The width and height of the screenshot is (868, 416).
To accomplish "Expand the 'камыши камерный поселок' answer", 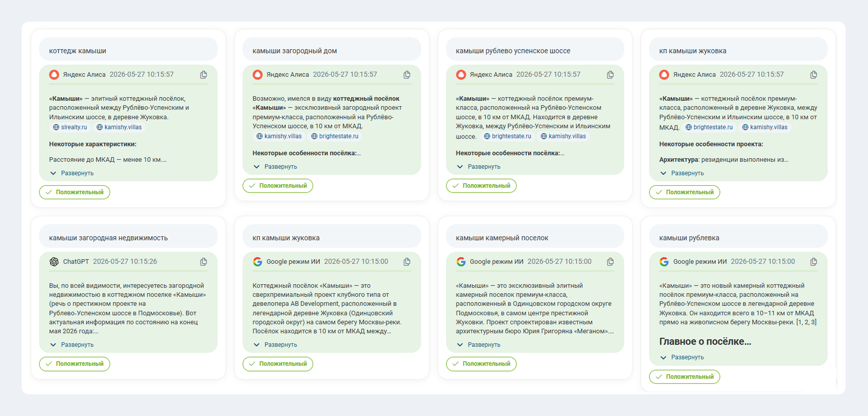I will click(x=479, y=344).
